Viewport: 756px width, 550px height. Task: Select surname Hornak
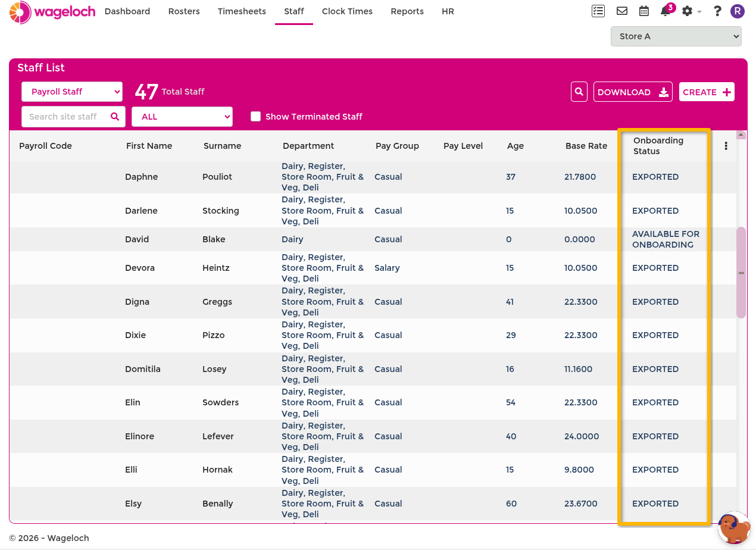click(x=217, y=470)
